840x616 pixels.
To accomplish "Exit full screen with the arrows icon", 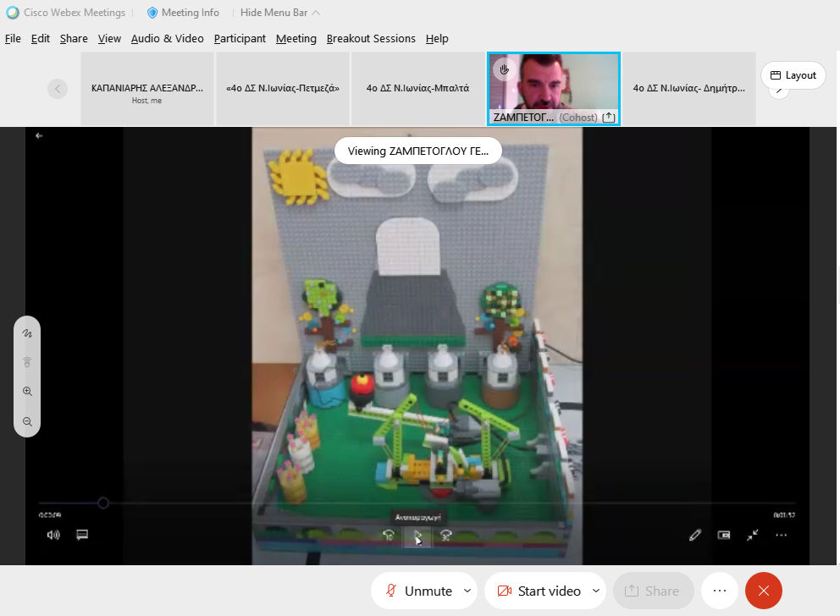I will [753, 535].
